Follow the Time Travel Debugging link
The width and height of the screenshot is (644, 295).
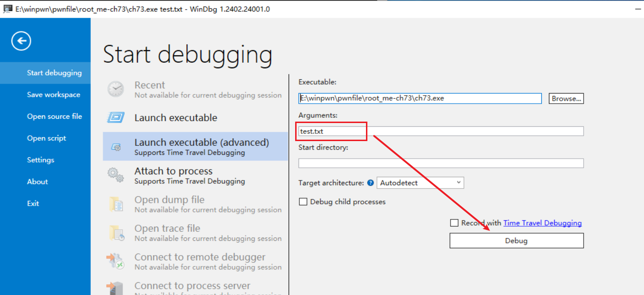(542, 223)
